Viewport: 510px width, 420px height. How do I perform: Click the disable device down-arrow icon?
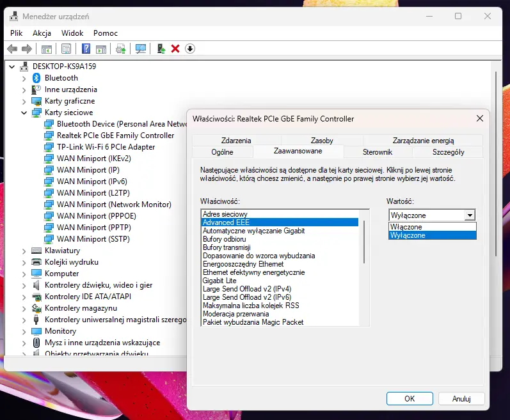click(x=190, y=49)
